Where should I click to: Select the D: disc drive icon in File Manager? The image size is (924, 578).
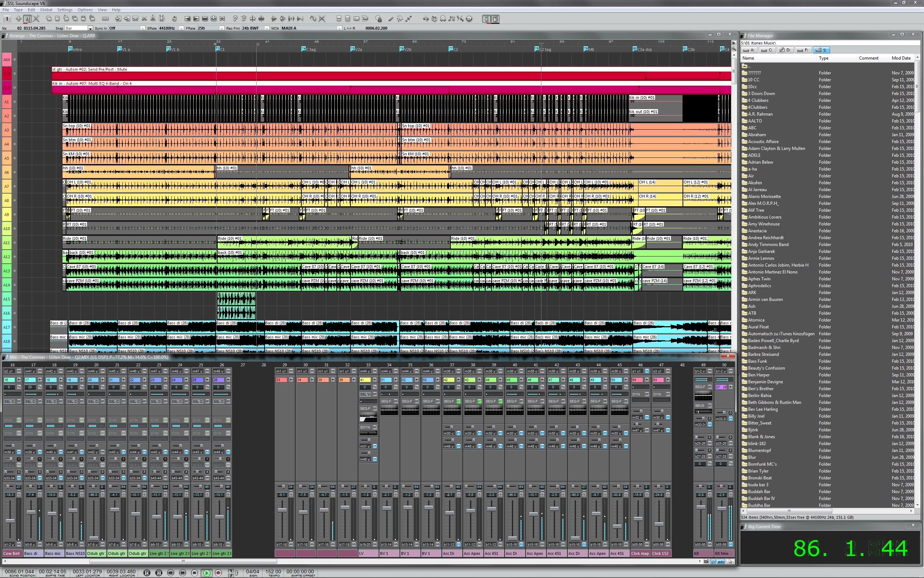pyautogui.click(x=785, y=50)
